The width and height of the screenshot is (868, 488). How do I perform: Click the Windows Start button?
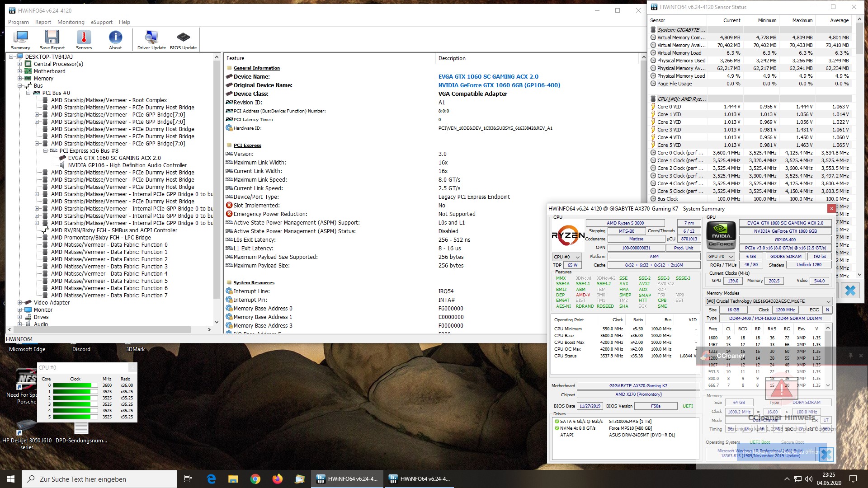pos(11,479)
